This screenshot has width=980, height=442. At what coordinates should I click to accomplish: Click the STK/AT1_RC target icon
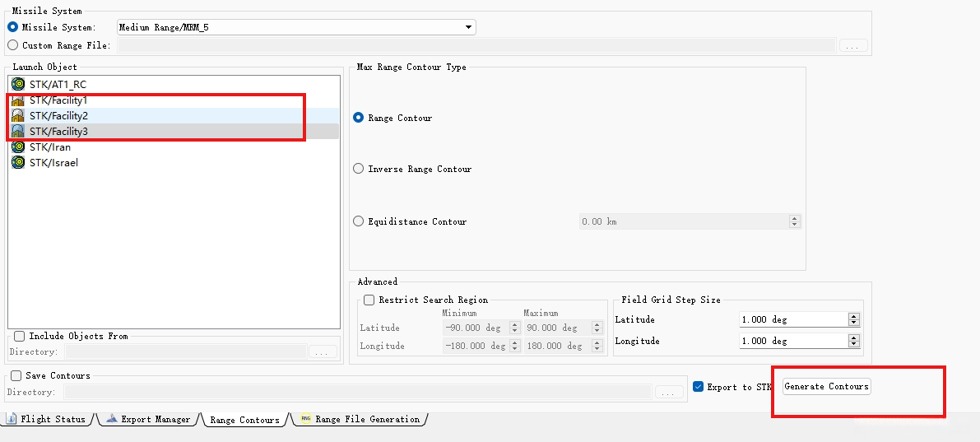[18, 84]
